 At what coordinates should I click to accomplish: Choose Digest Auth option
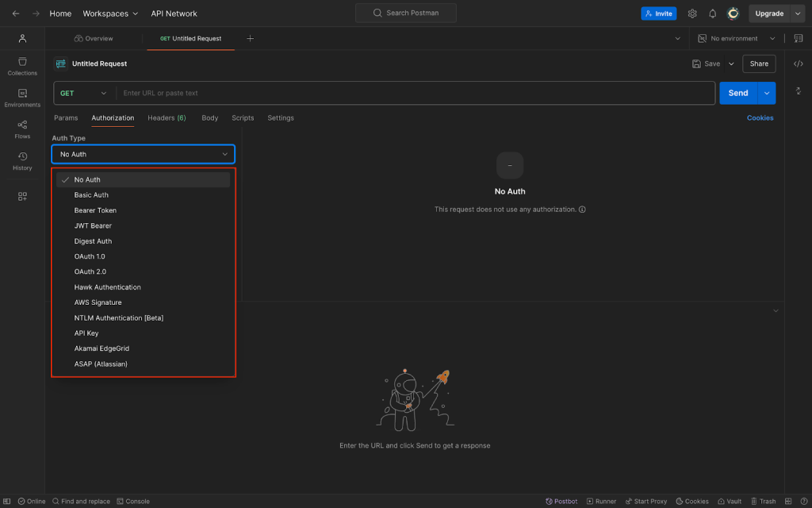point(143,241)
